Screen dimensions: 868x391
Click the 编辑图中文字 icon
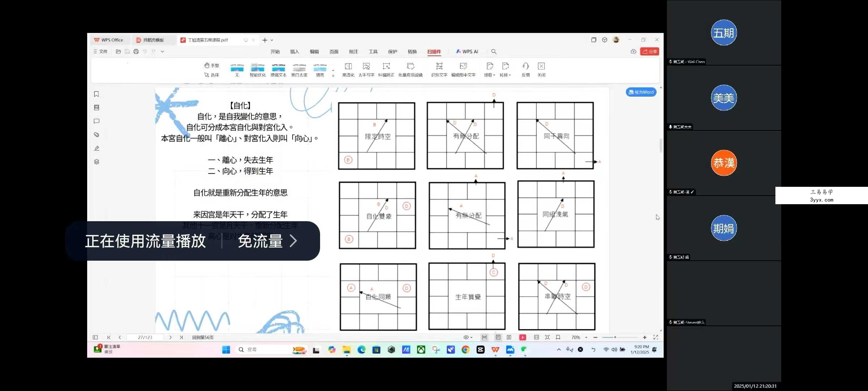463,70
